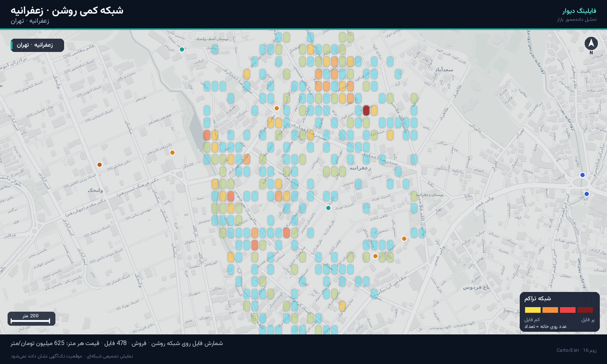Screen dimensions: 607x364
Task: Click the دکتر فرهنگ (سیزدهم) street label
Action: point(137,187)
